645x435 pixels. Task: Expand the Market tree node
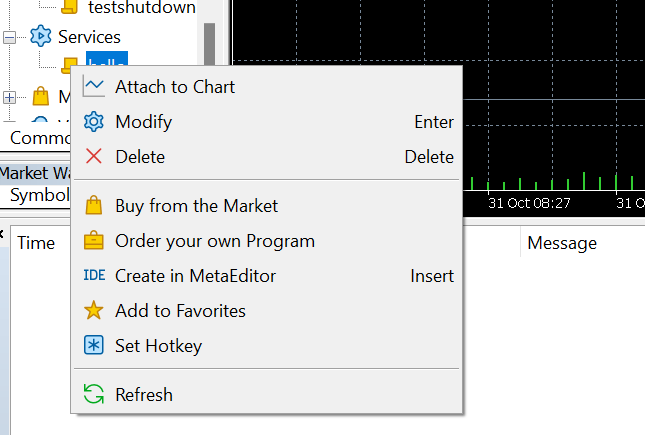[9, 98]
